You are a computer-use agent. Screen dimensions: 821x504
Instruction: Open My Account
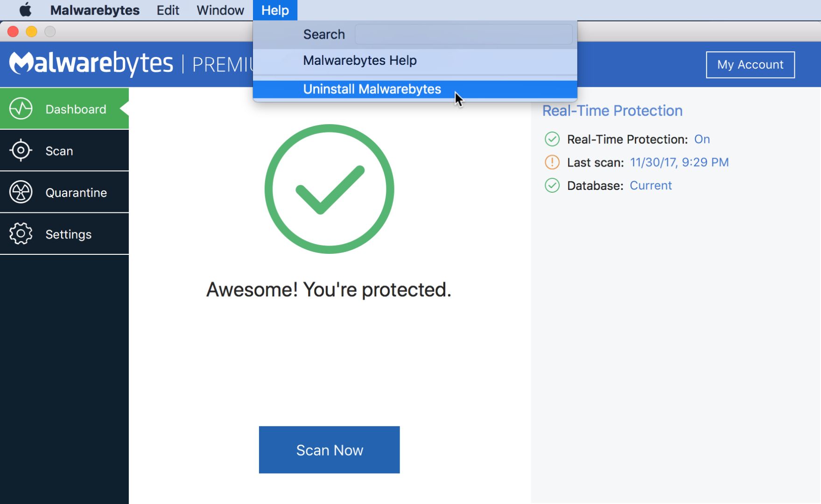click(750, 65)
